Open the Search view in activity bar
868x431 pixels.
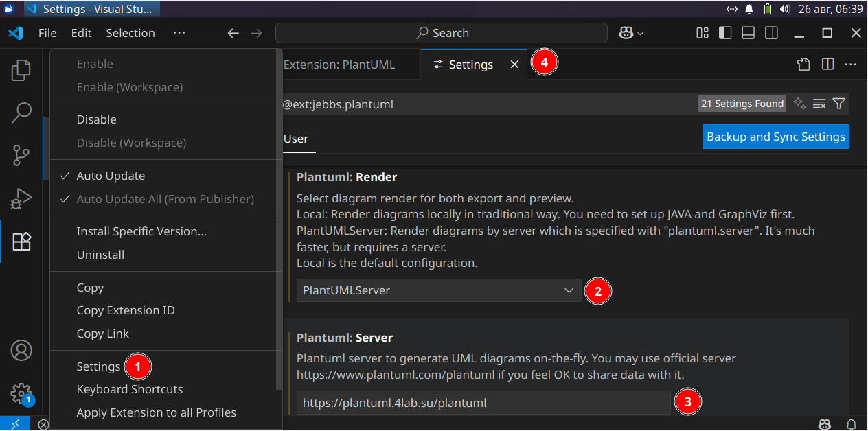click(21, 113)
